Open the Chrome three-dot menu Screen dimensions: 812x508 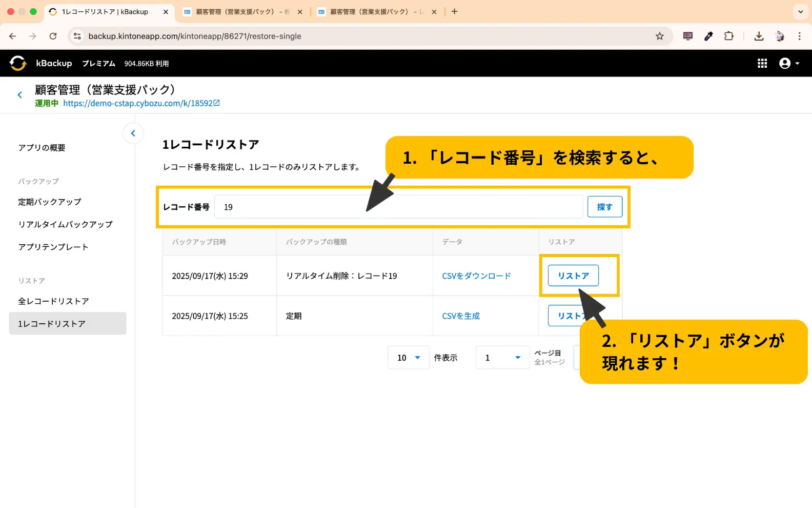click(x=800, y=36)
